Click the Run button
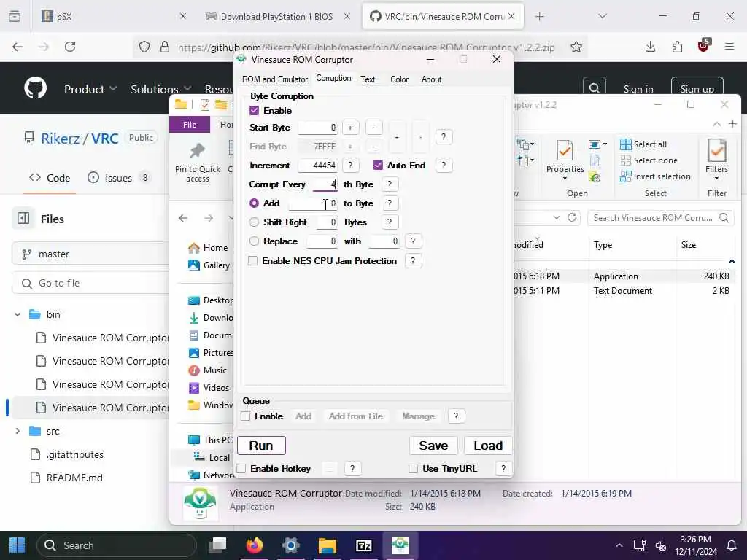This screenshot has height=560, width=747. point(261,446)
